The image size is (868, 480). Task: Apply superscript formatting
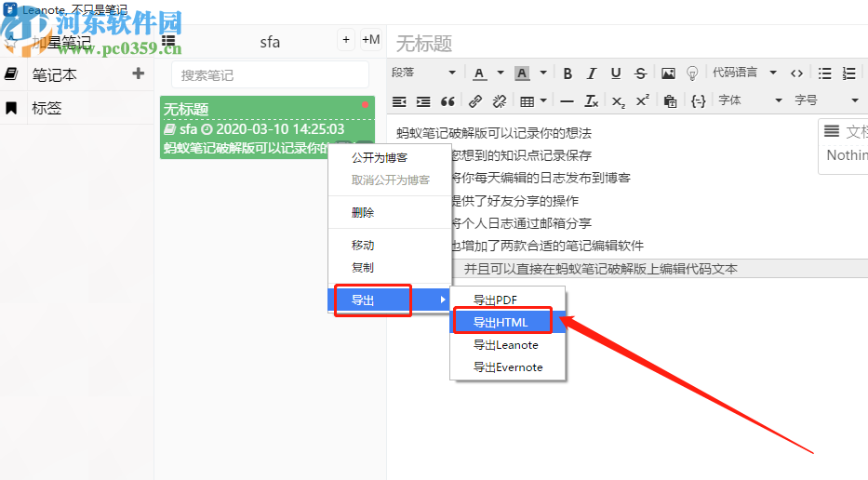point(643,101)
